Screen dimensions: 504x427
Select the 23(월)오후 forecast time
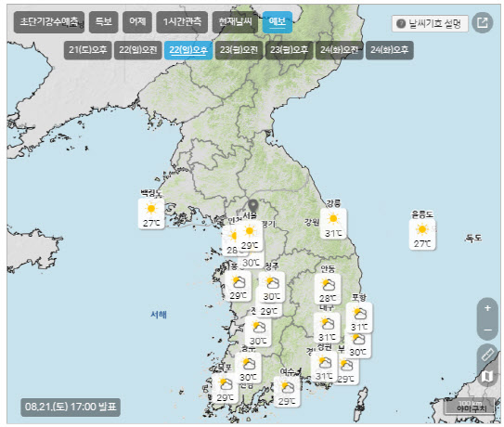pyautogui.click(x=289, y=50)
